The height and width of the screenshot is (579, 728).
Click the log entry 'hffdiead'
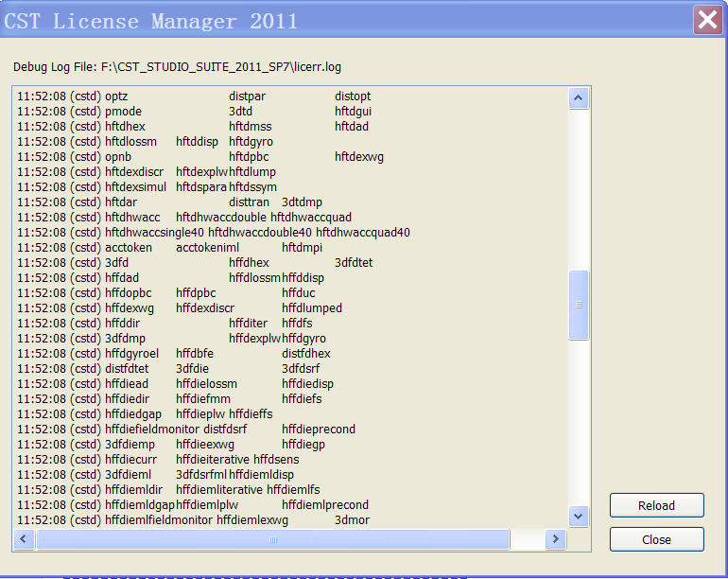(127, 384)
